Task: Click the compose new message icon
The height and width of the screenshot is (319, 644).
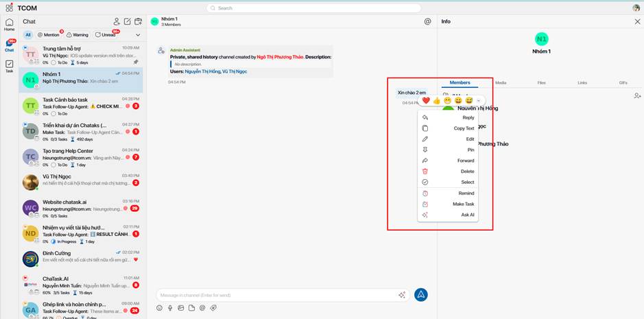Action: (x=128, y=22)
